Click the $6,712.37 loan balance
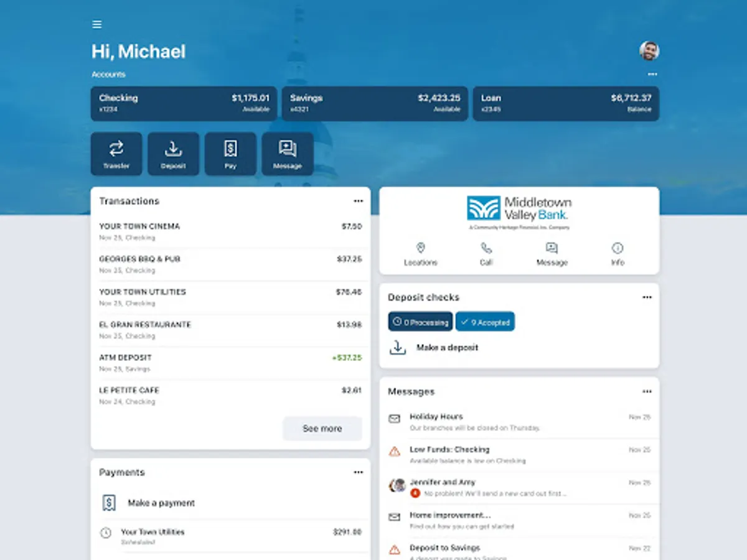Screen dimensions: 747x560 point(631,98)
